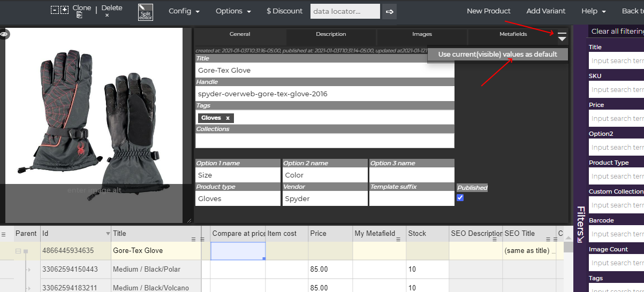Open the Options dropdown menu

[233, 11]
